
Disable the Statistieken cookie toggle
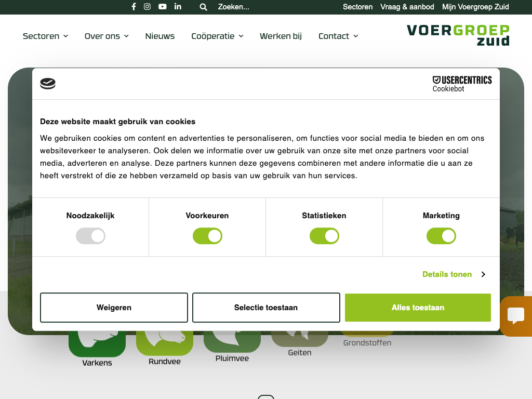click(324, 236)
